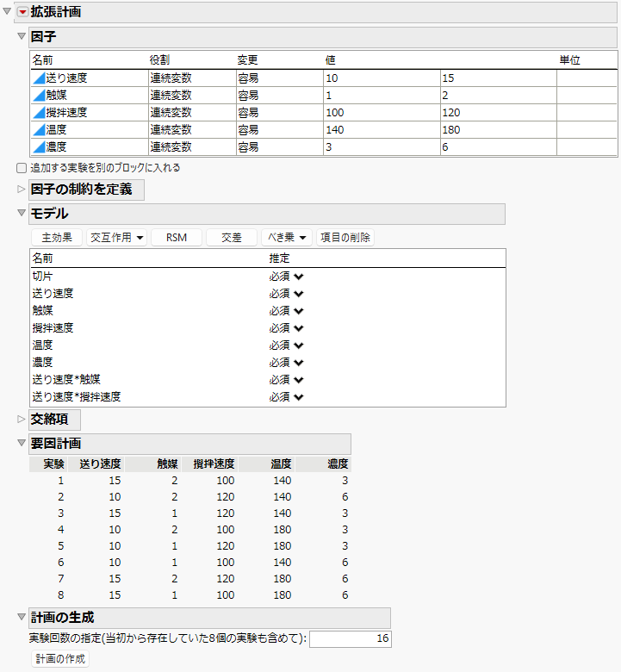Open 必須 dropdown for 撹拌速度 term

(x=286, y=328)
